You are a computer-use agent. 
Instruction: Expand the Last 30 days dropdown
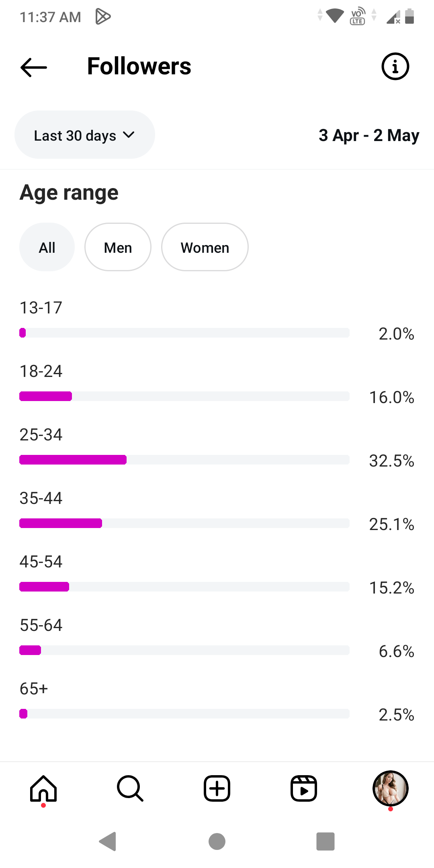point(84,135)
